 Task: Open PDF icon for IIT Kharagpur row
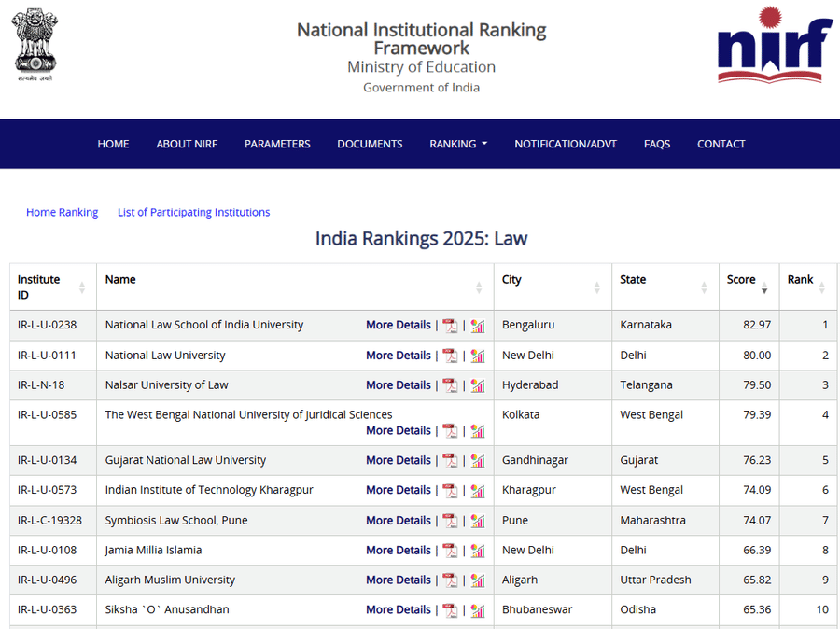tap(451, 490)
